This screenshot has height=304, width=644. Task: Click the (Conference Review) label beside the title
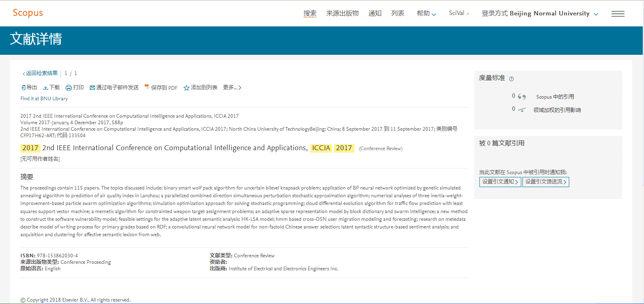click(381, 149)
